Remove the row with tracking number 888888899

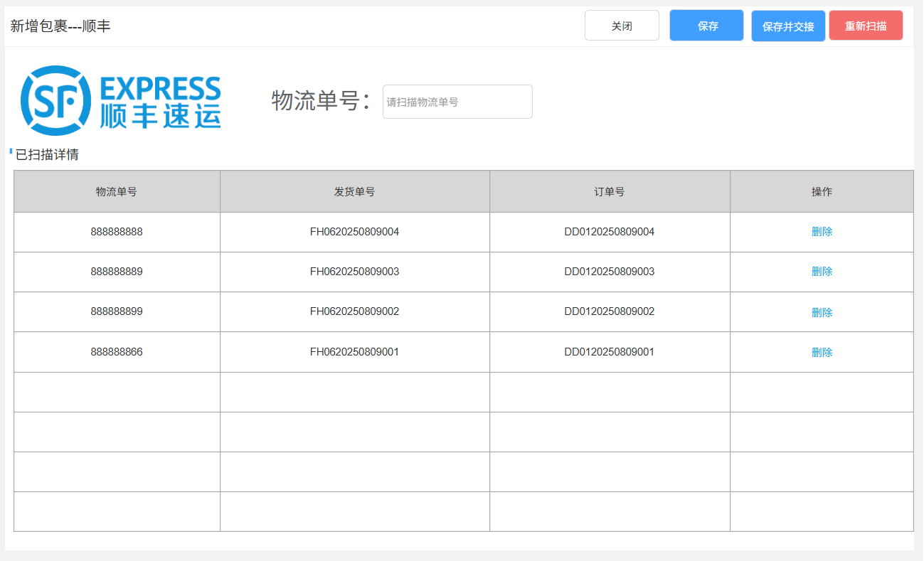point(822,312)
